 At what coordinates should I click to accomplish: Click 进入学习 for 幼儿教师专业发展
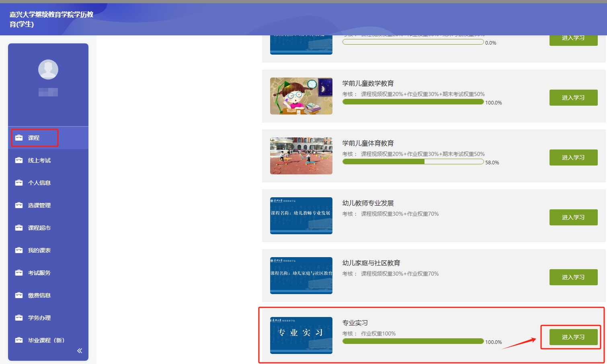click(573, 217)
